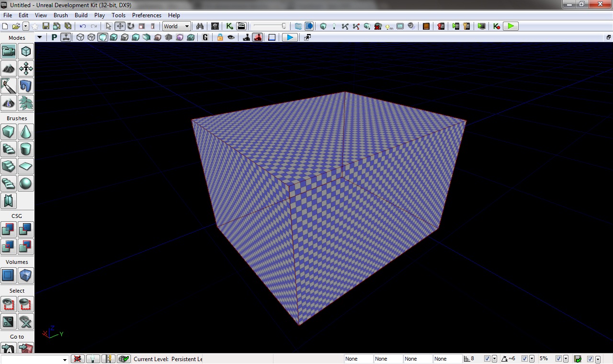Open the Preferences menu
613x364 pixels.
pyautogui.click(x=147, y=15)
